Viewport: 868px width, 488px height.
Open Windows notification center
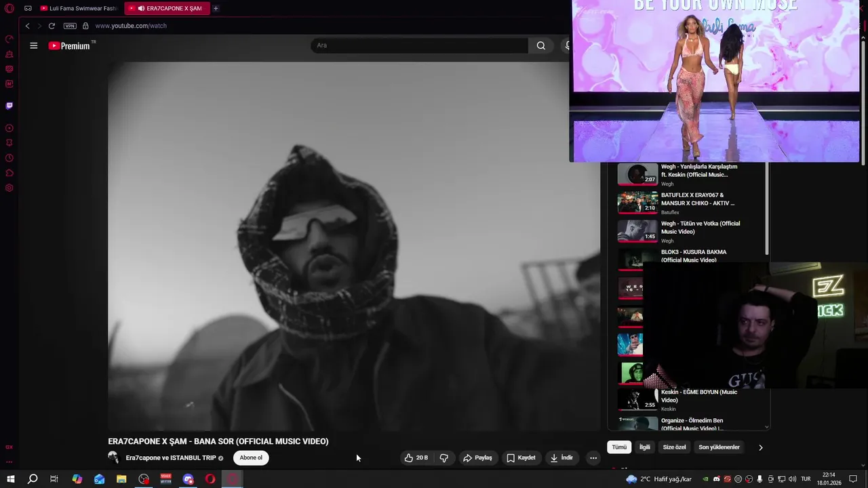click(853, 479)
